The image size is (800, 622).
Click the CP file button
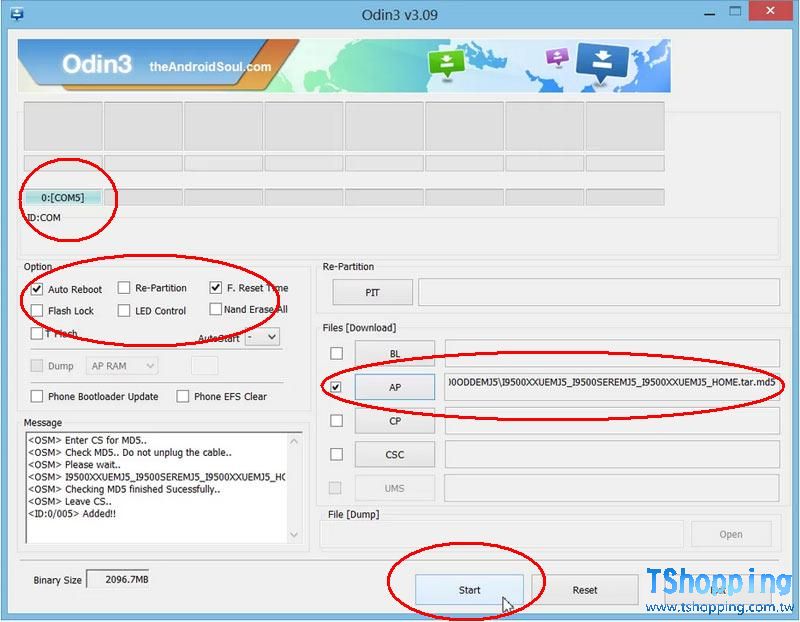(x=395, y=420)
